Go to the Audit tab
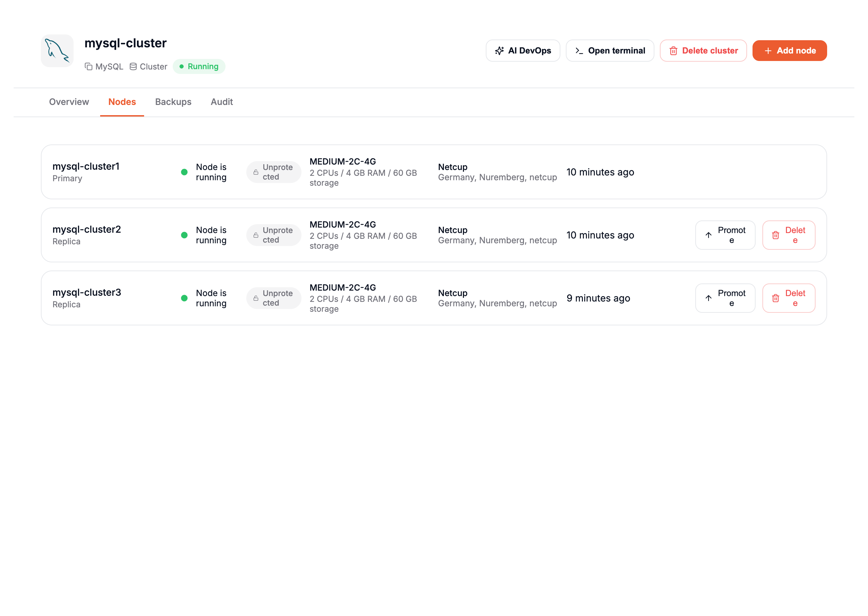The width and height of the screenshot is (868, 616). point(222,102)
